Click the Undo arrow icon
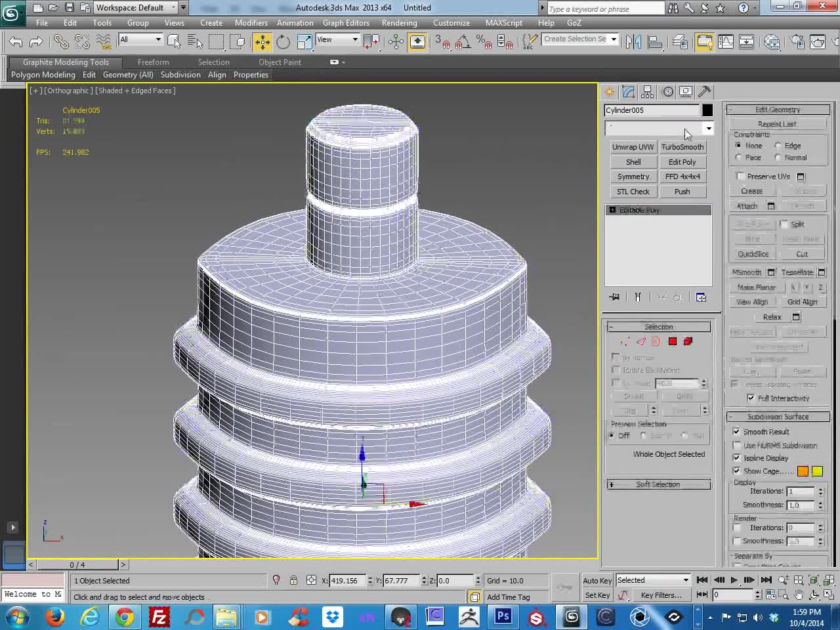This screenshot has height=630, width=840. pos(16,42)
